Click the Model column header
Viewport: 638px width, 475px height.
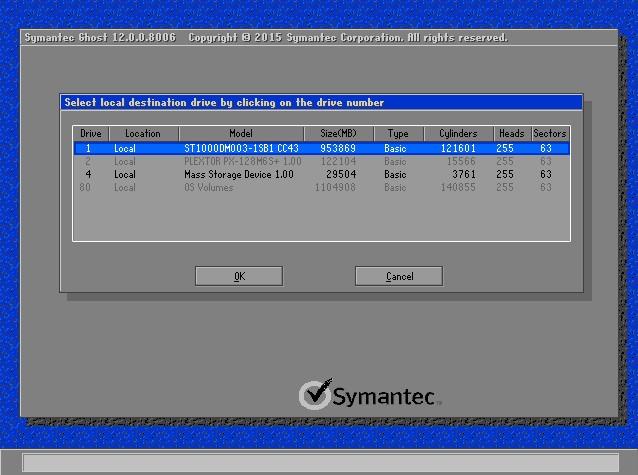(241, 134)
